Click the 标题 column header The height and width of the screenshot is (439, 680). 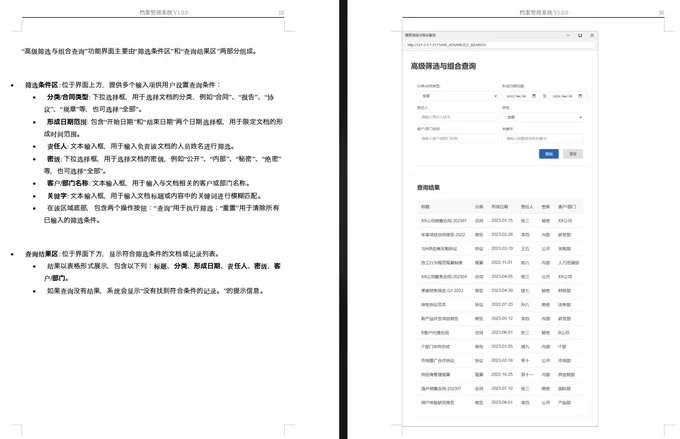[425, 207]
